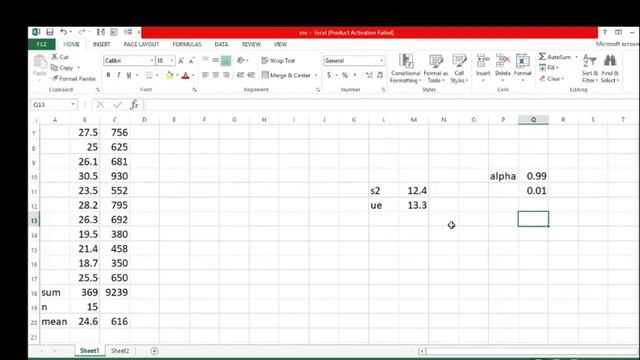Click Merge & Center button
This screenshot has height=360, width=640.
[286, 75]
